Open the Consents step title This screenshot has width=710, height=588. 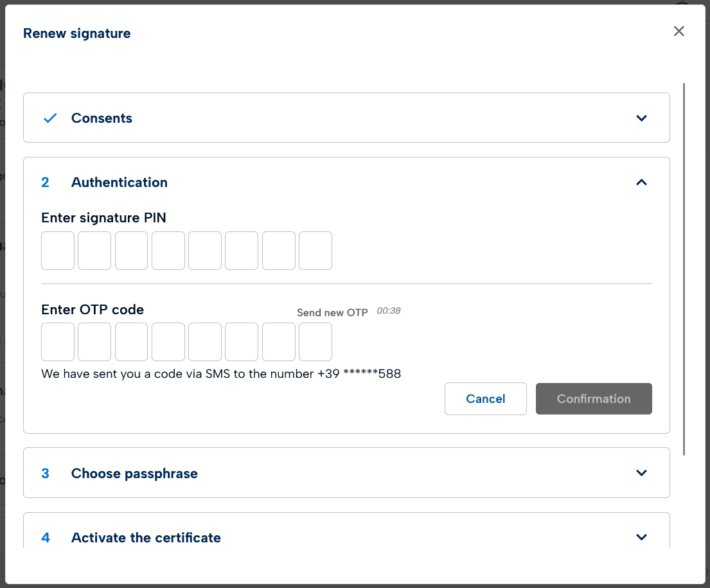click(102, 118)
